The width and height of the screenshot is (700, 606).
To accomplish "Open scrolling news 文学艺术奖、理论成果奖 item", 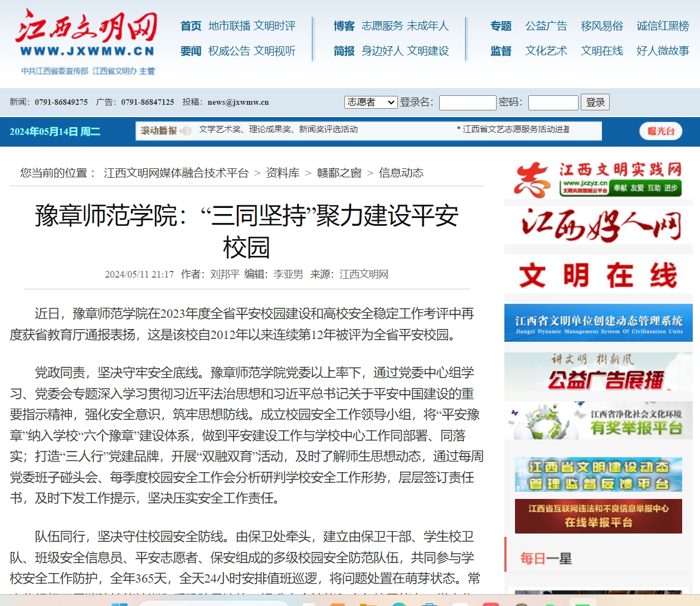I will 278,129.
